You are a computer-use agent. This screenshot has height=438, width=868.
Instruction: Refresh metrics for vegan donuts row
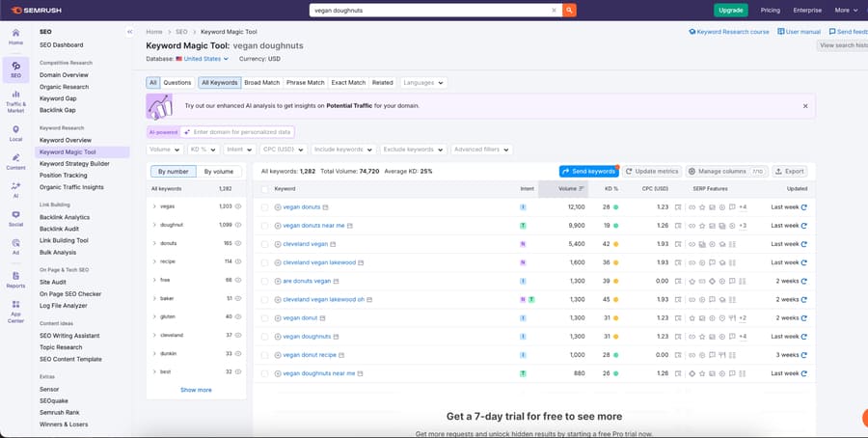pos(803,207)
